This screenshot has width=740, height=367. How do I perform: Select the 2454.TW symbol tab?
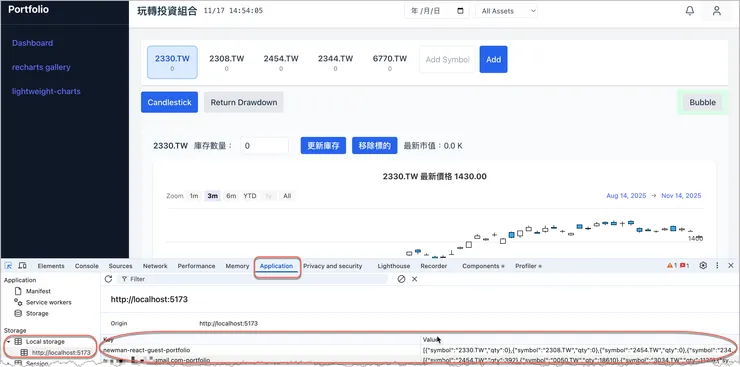click(281, 62)
